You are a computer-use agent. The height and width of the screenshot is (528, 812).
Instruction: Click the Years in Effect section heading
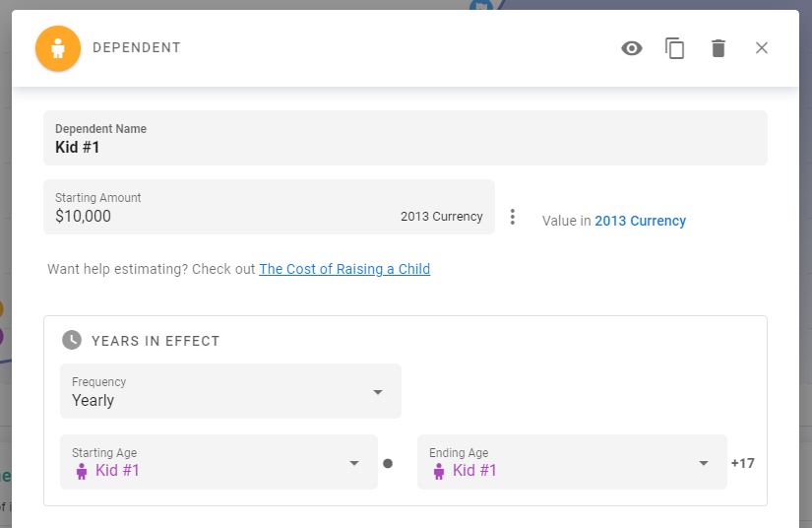pyautogui.click(x=156, y=341)
